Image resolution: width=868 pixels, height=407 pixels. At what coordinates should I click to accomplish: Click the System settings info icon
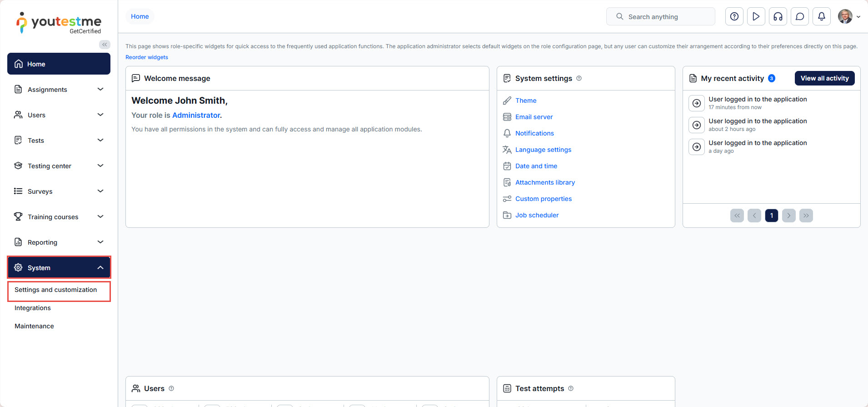[x=579, y=78]
